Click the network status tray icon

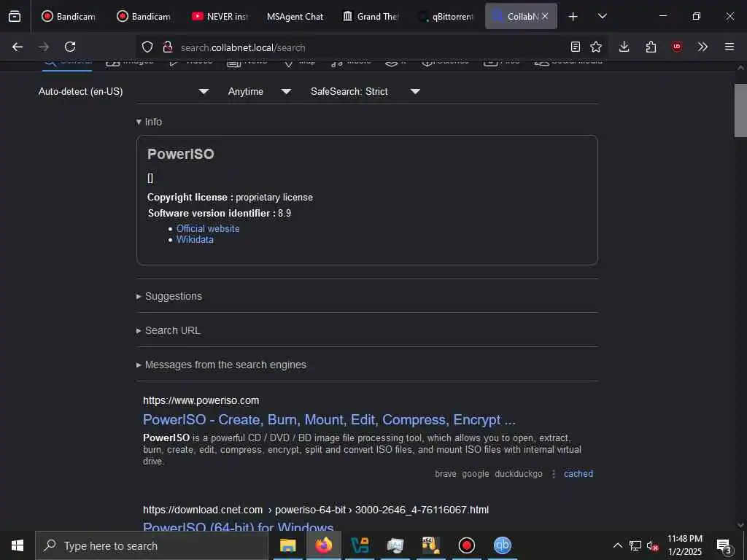[635, 545]
